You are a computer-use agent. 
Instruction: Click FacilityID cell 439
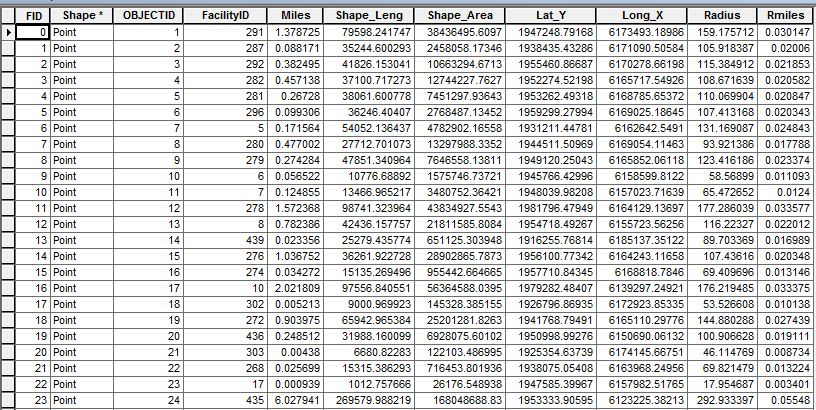pyautogui.click(x=225, y=240)
